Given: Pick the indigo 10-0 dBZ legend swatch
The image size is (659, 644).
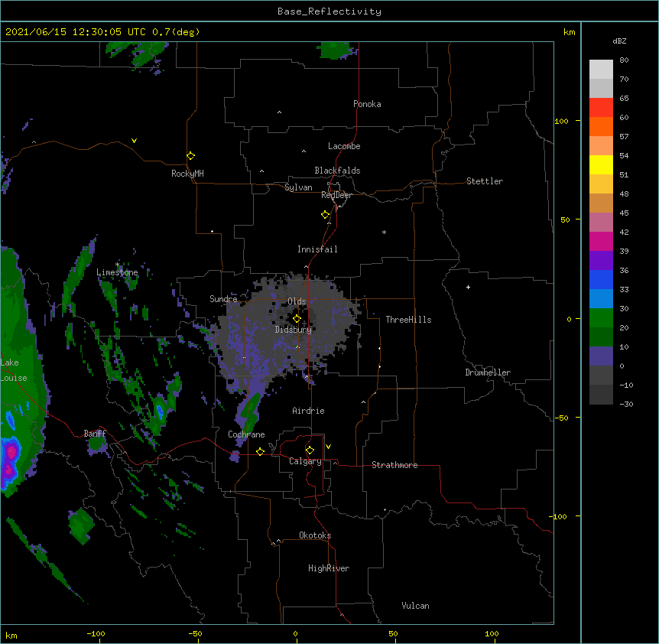Looking at the screenshot, I should pyautogui.click(x=601, y=356).
